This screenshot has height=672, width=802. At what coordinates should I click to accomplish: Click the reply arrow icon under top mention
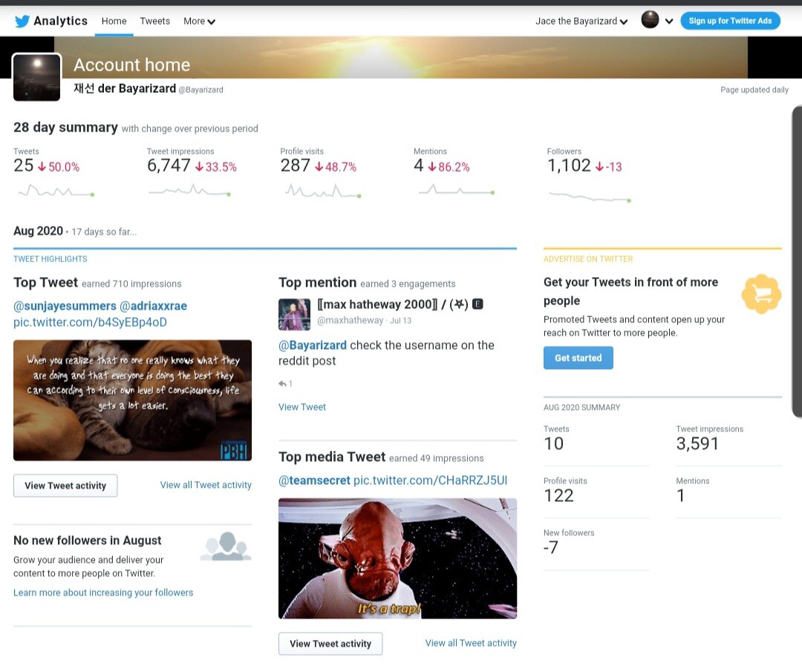click(x=282, y=384)
